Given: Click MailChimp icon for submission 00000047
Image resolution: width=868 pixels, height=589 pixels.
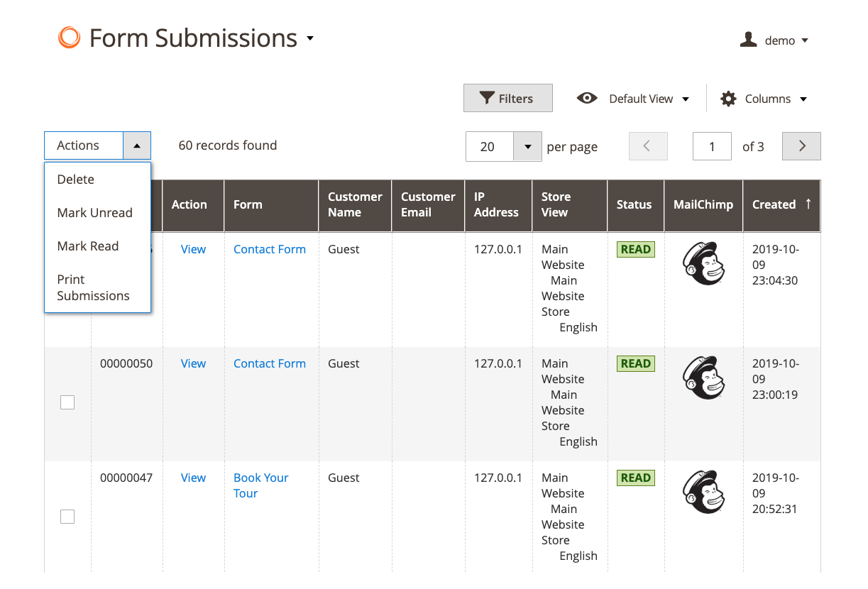Looking at the screenshot, I should coord(703,492).
